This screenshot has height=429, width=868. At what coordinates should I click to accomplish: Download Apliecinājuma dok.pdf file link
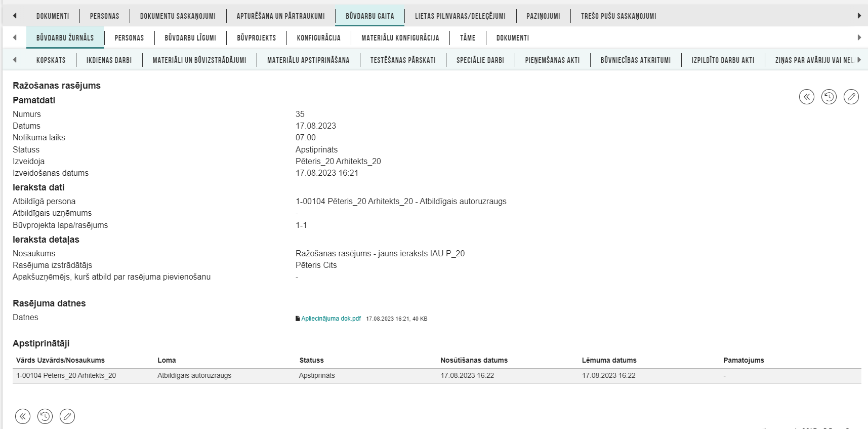pyautogui.click(x=331, y=319)
